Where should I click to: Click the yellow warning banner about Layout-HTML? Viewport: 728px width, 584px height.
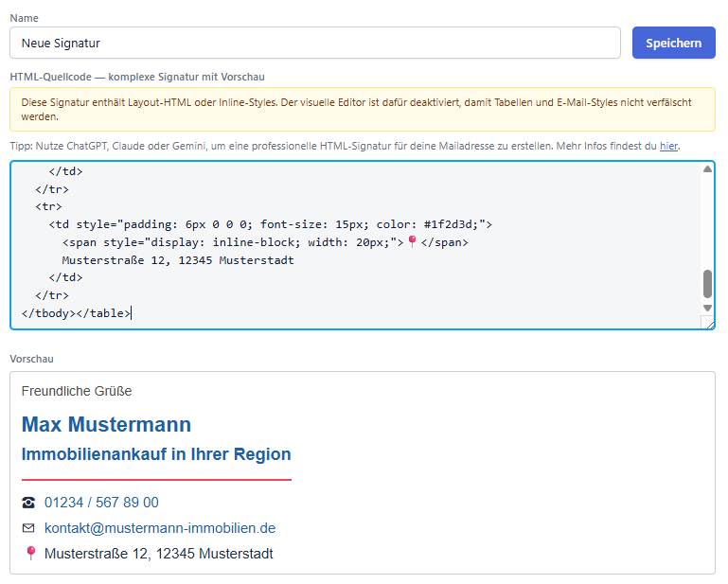coord(362,109)
